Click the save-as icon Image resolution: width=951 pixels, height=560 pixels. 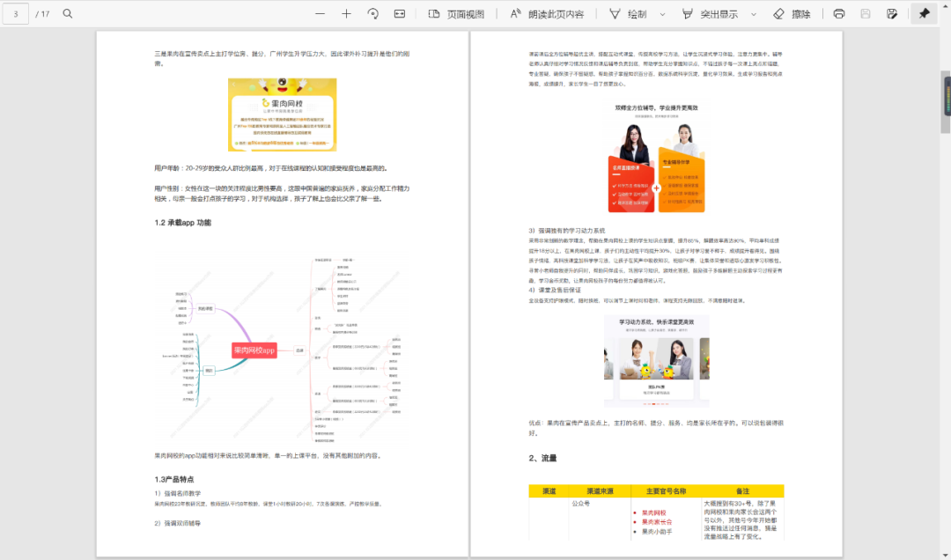[891, 13]
